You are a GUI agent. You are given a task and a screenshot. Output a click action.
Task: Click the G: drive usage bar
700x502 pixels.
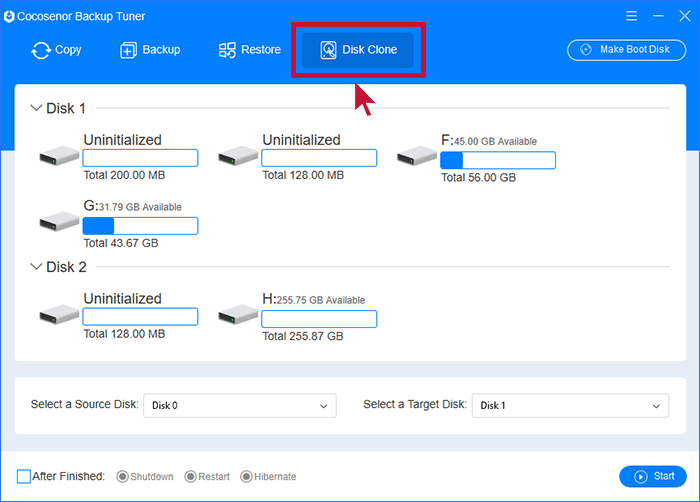click(140, 226)
